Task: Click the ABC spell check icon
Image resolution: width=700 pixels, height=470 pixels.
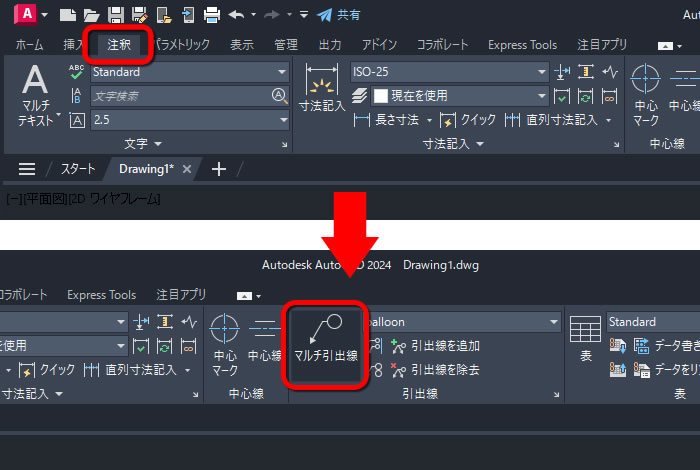Action: (x=76, y=72)
